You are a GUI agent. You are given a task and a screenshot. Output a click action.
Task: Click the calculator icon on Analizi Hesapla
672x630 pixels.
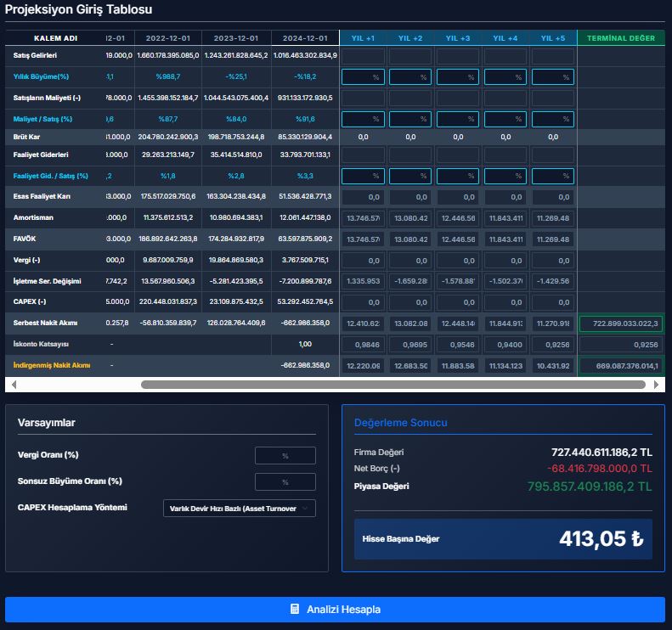click(295, 610)
